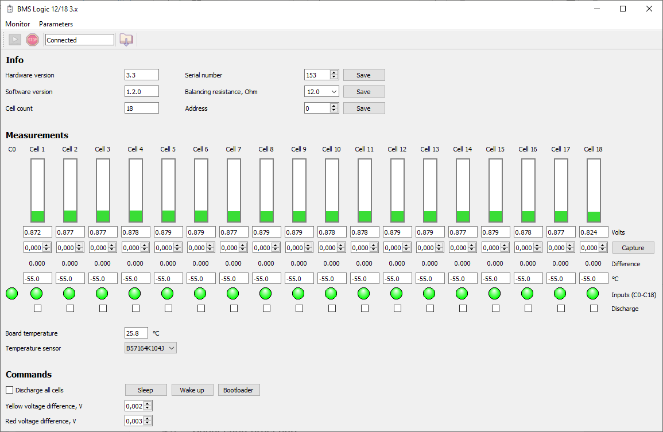The image size is (663, 432).
Task: Click Red voltage difference spinner arrows
Action: 148,421
